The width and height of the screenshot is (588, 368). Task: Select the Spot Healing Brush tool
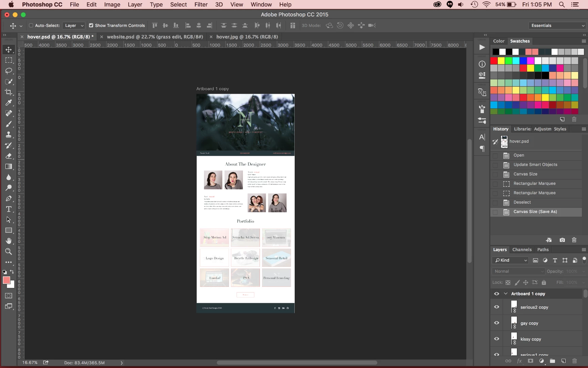(9, 113)
